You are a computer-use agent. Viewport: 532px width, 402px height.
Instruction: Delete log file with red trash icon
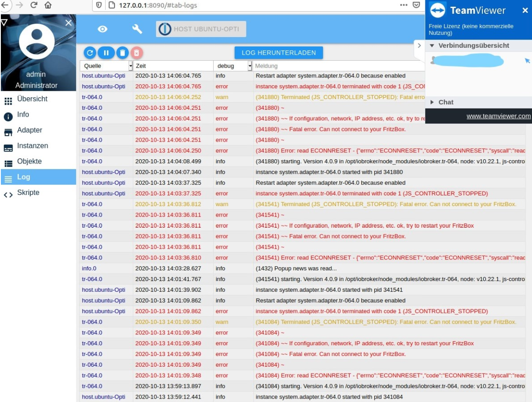pos(136,53)
